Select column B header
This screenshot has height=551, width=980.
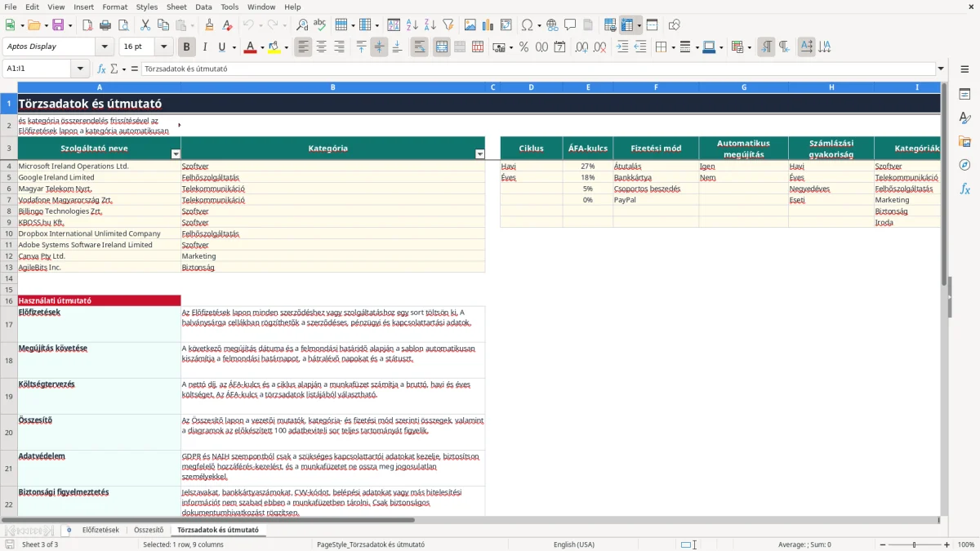[x=333, y=87]
